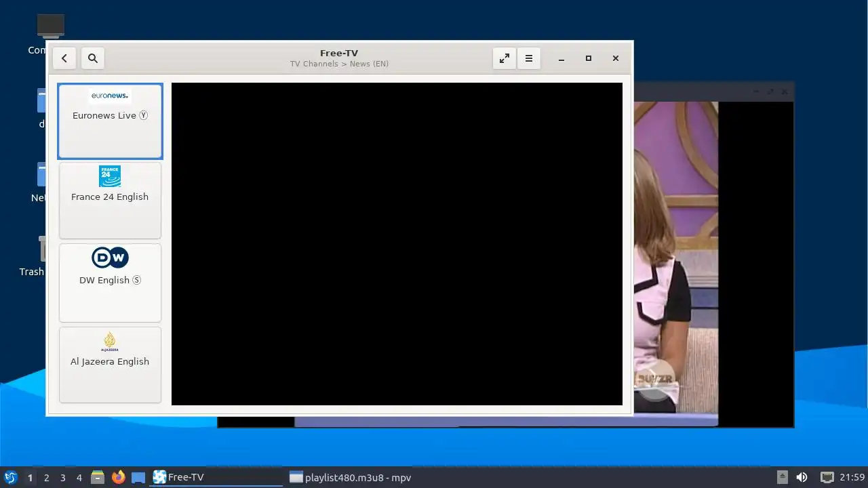Viewport: 868px width, 488px height.
Task: Select the Al Jazeera English channel
Action: click(x=110, y=365)
